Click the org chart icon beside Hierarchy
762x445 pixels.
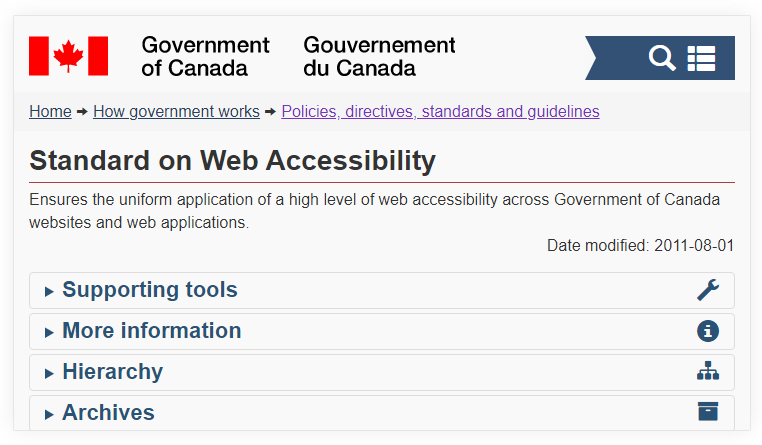pyautogui.click(x=708, y=371)
